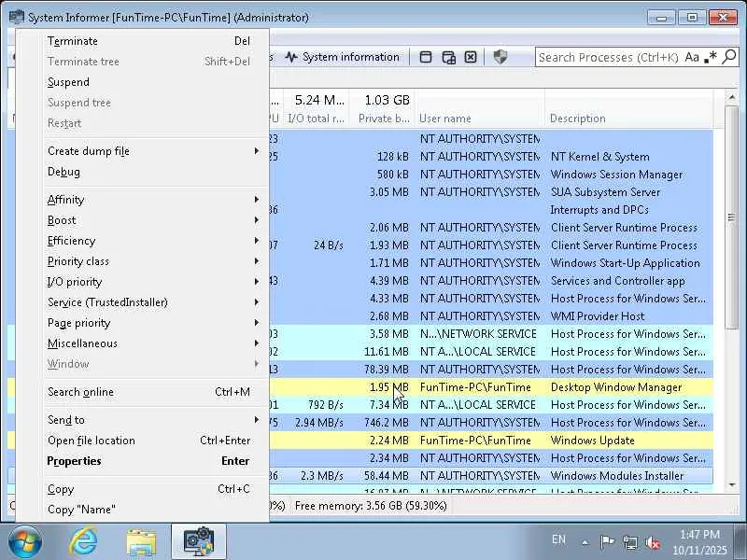
Task: Open the Action Center flag icon
Action: [607, 542]
